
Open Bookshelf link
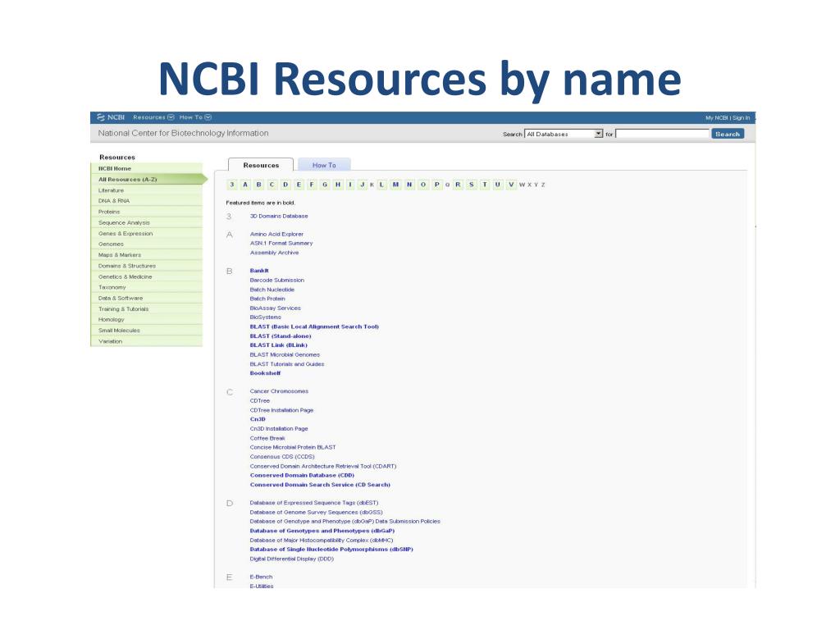(265, 373)
